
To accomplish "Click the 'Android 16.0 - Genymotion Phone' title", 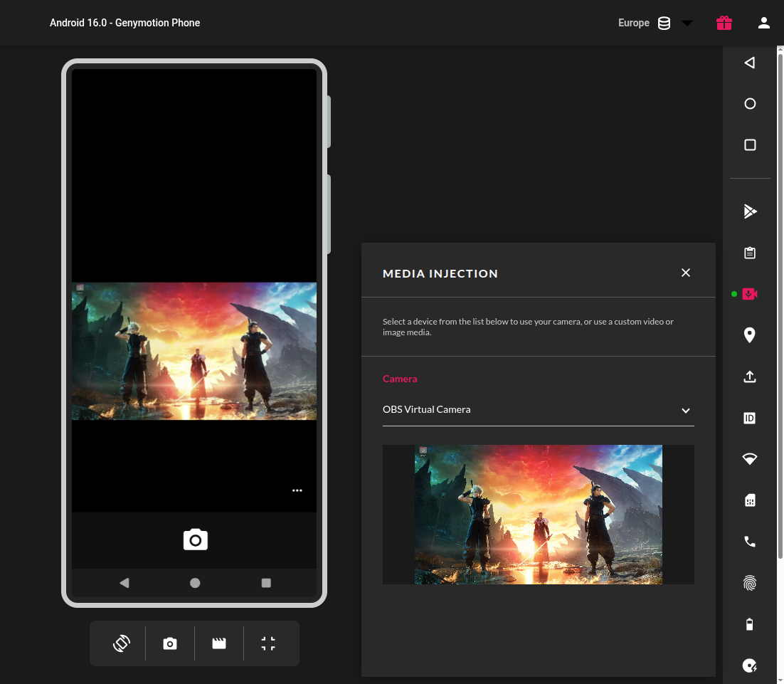I will pyautogui.click(x=125, y=23).
